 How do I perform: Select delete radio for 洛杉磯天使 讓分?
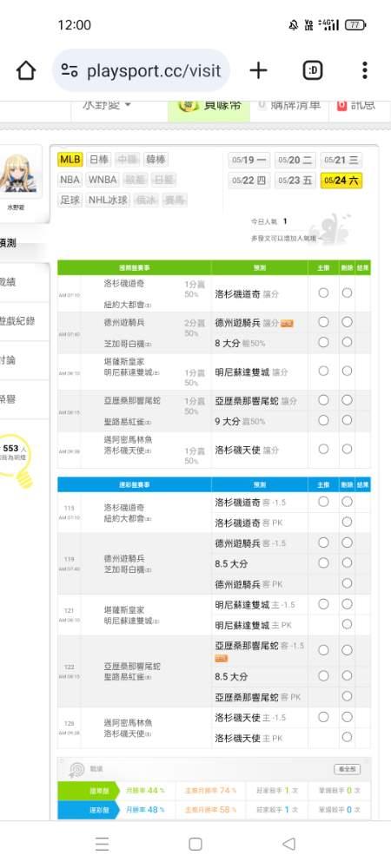[347, 449]
